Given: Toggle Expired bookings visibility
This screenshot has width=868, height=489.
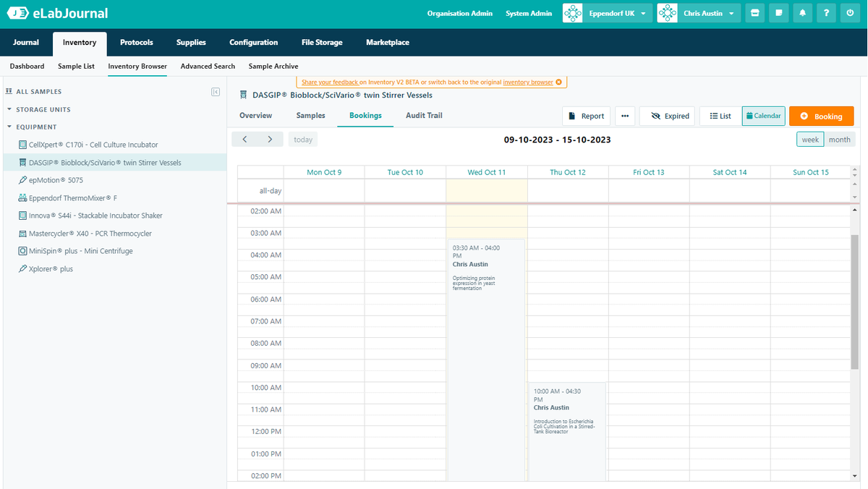Looking at the screenshot, I should pos(668,116).
